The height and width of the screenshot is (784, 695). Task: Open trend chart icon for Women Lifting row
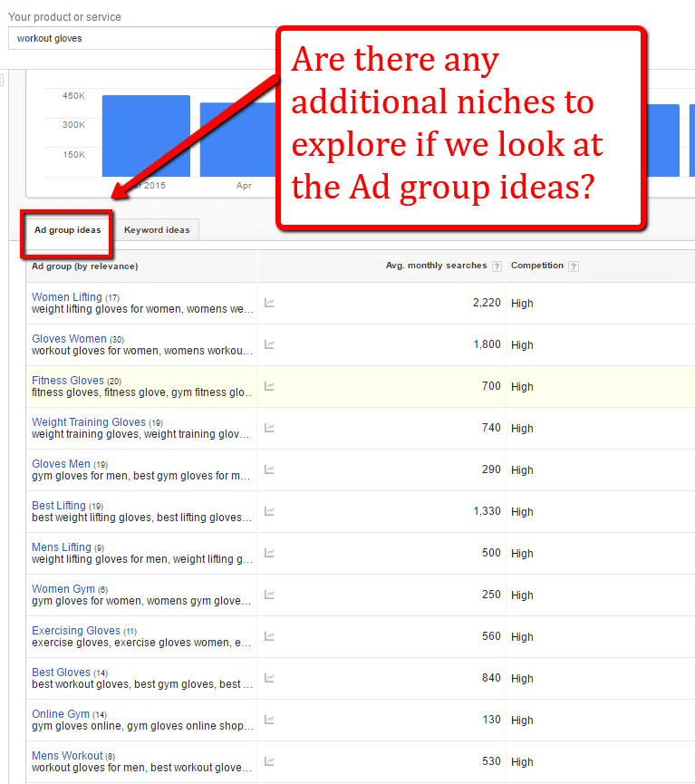[x=269, y=303]
